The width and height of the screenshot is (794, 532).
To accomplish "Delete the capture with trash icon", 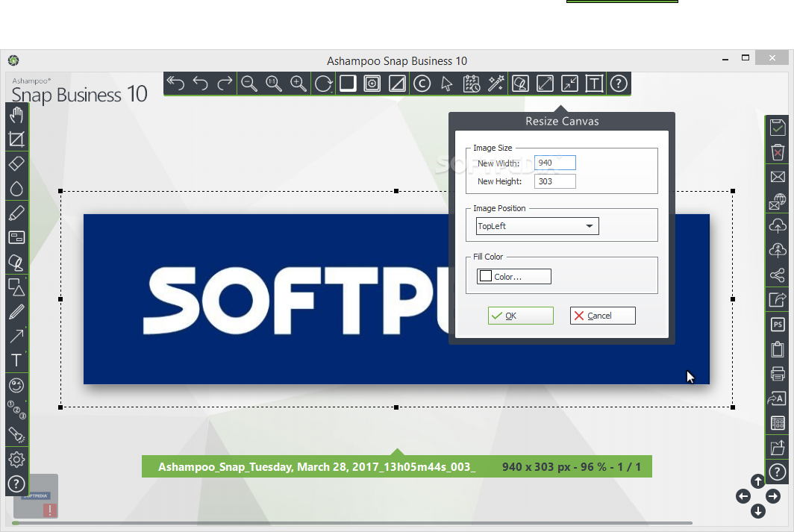I will (x=778, y=152).
